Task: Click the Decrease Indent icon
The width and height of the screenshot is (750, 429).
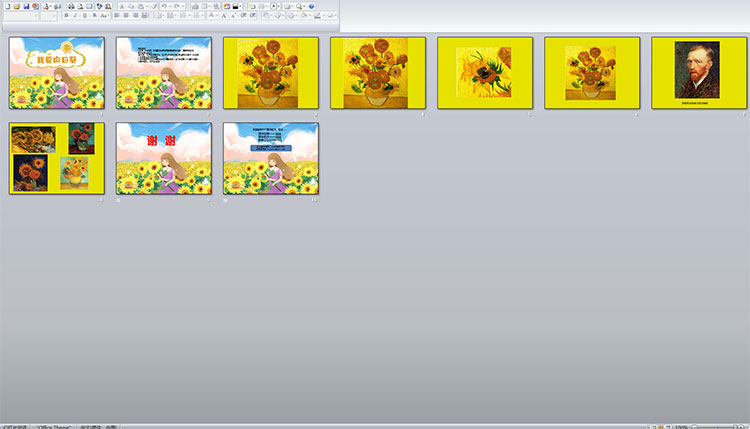Action: click(x=243, y=15)
